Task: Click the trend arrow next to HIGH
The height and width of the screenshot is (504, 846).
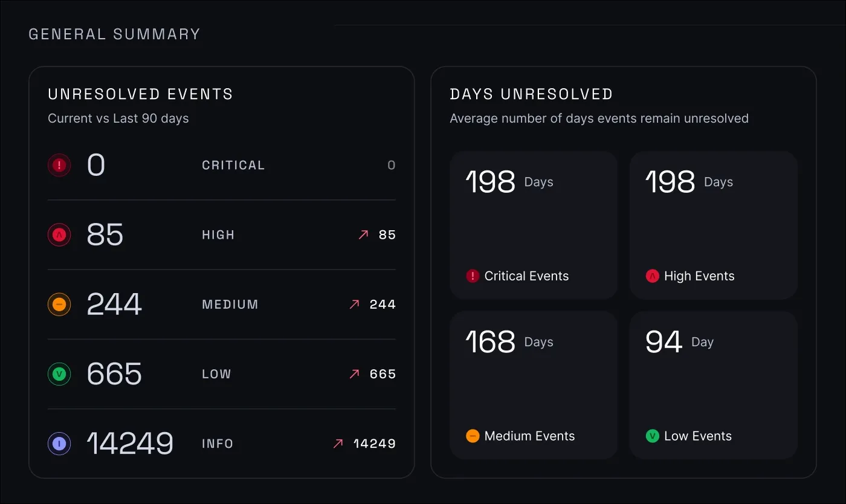Action: coord(363,234)
